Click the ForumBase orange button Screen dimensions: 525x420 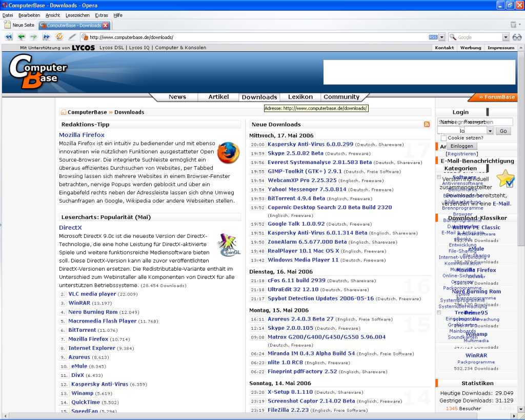click(494, 97)
